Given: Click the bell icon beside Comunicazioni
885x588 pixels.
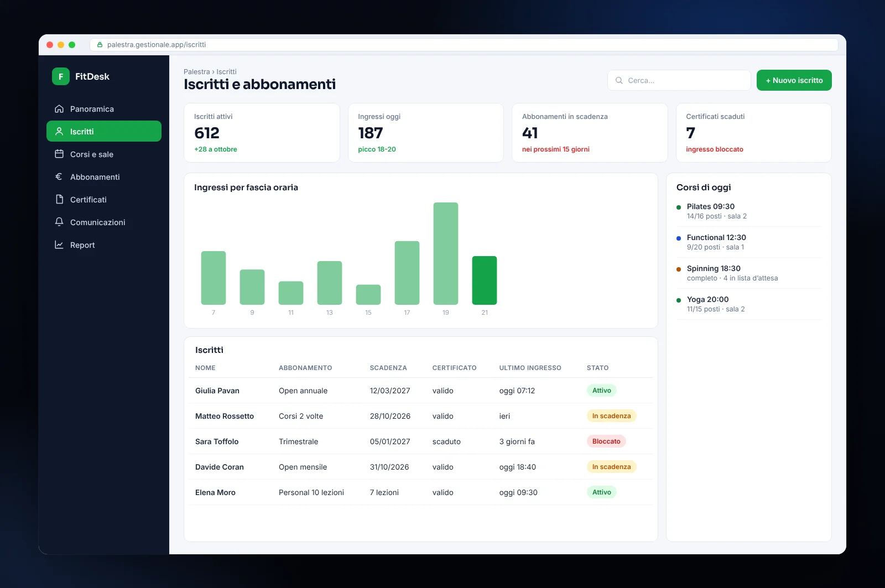Looking at the screenshot, I should 59,222.
